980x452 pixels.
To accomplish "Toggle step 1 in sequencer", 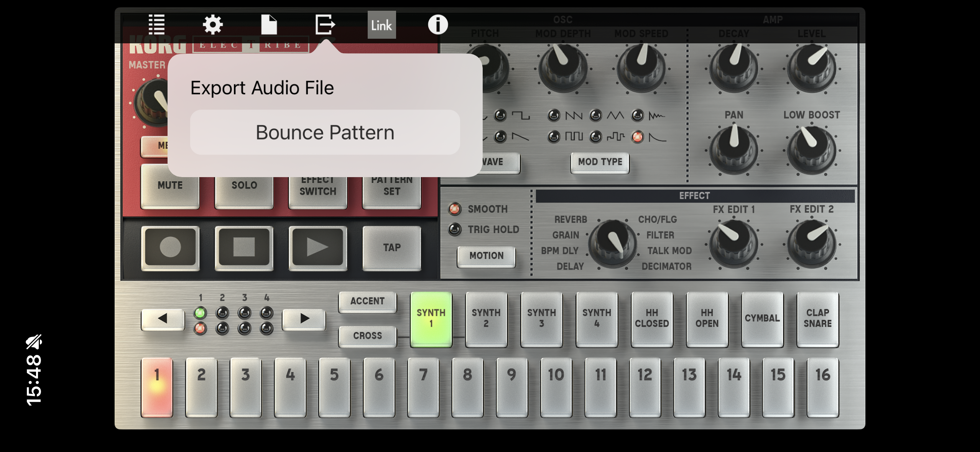I will [157, 388].
